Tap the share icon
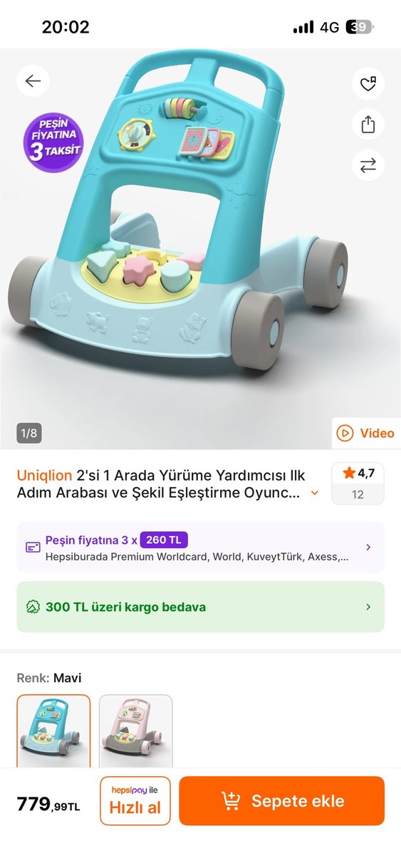401x868 pixels. (368, 125)
